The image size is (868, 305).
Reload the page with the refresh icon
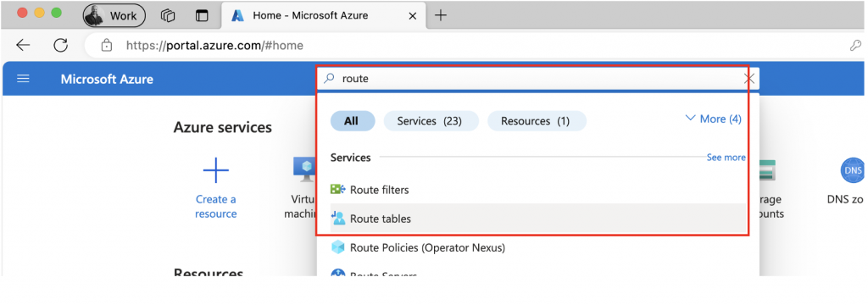pos(60,46)
